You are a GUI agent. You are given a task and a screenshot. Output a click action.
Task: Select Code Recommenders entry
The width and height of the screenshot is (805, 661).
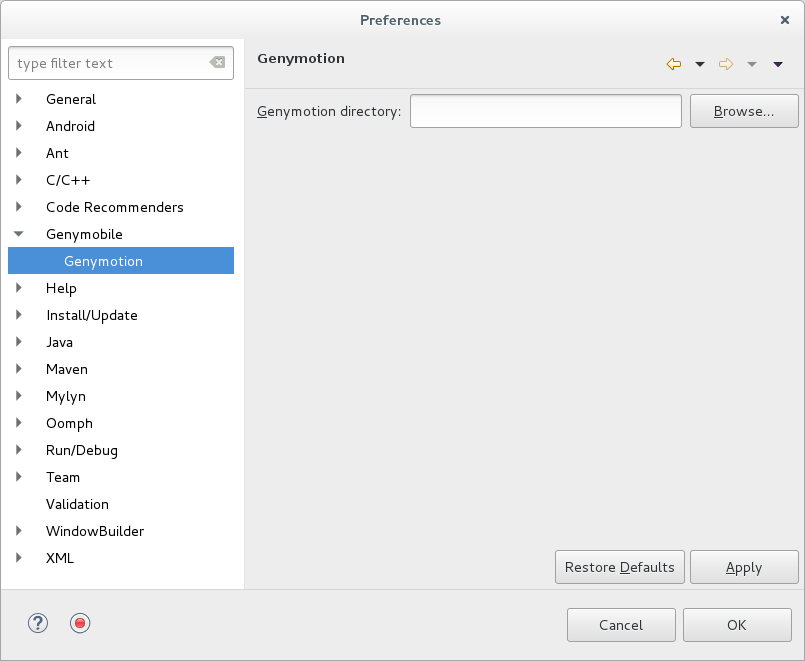click(114, 207)
